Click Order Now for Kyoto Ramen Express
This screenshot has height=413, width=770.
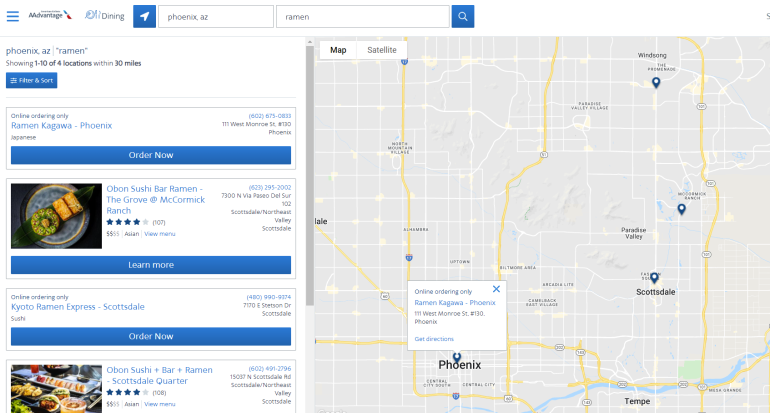[x=150, y=336]
